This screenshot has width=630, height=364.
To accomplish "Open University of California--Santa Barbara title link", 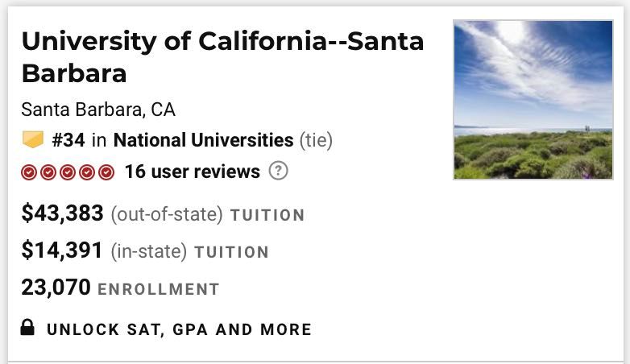I will pos(222,57).
